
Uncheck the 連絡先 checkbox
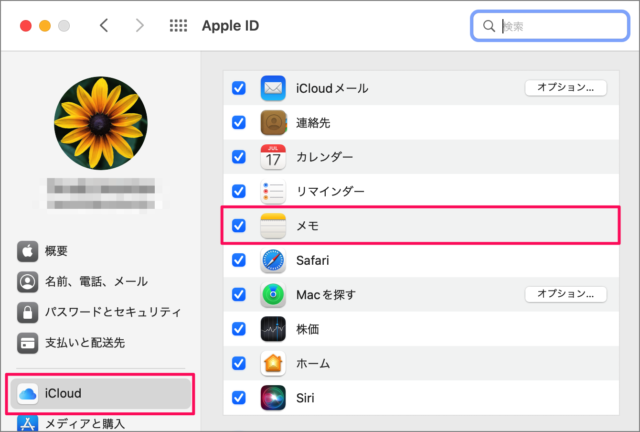coord(239,122)
